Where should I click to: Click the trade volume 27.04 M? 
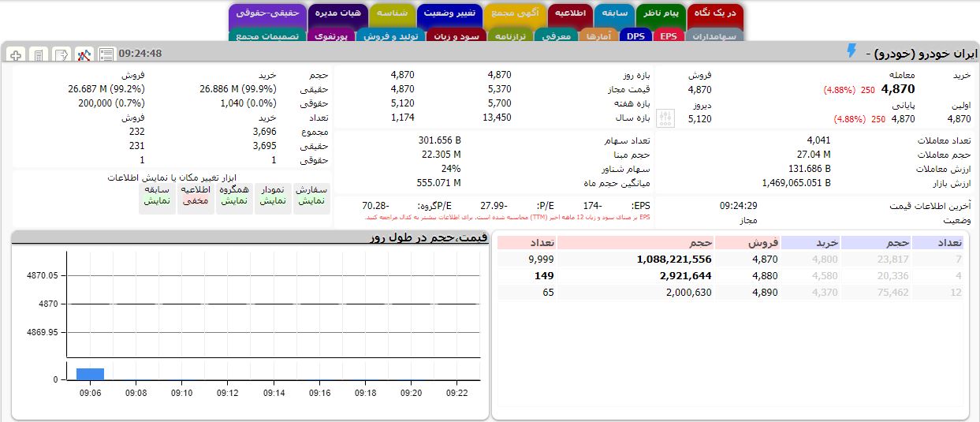[813, 154]
